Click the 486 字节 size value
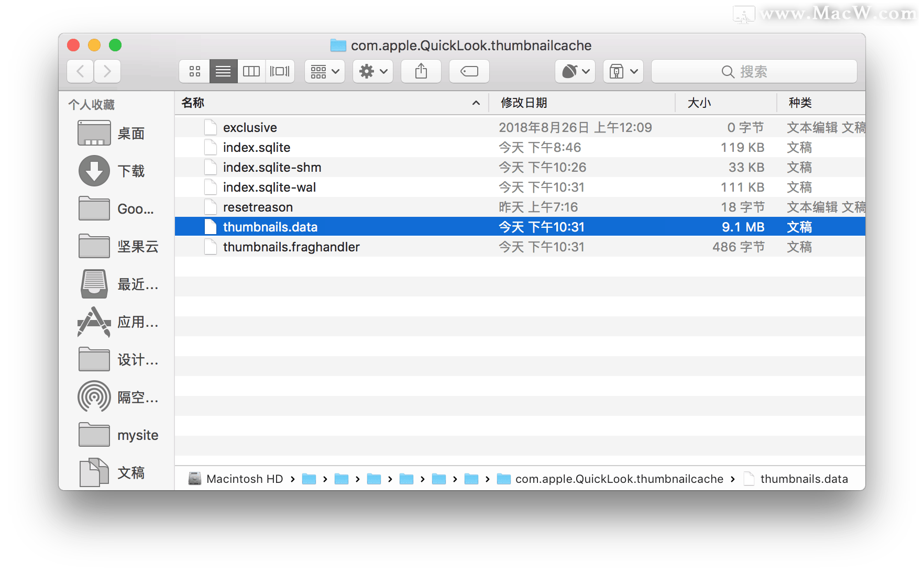924x574 pixels. [739, 247]
